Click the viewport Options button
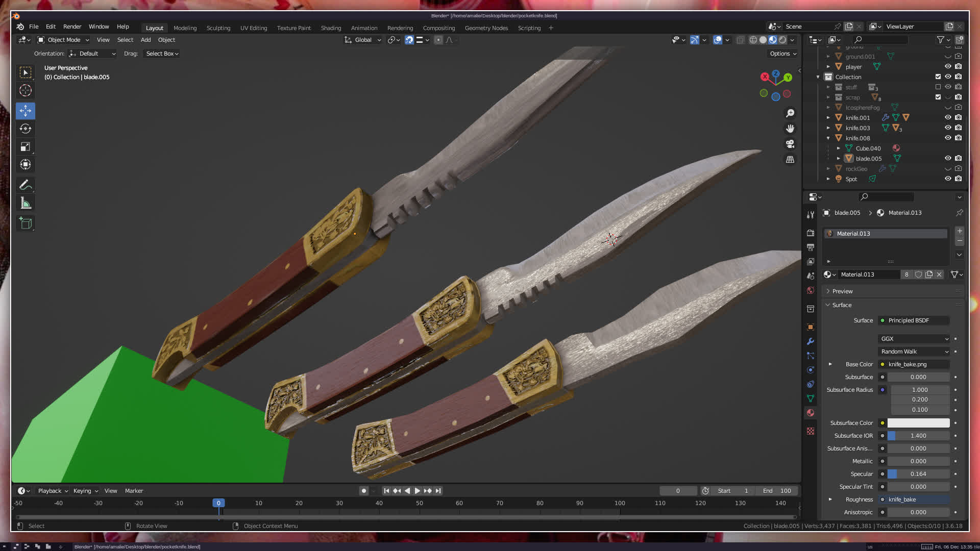980x551 pixels. 782,54
